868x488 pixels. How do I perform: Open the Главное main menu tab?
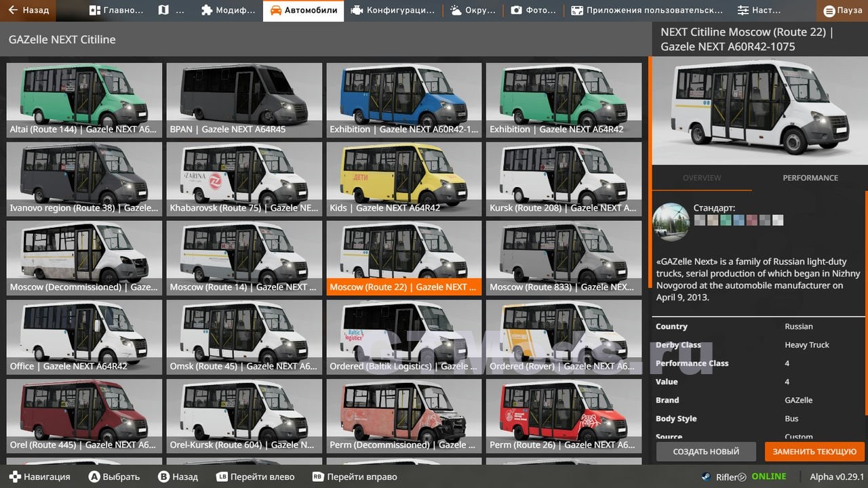tap(116, 10)
